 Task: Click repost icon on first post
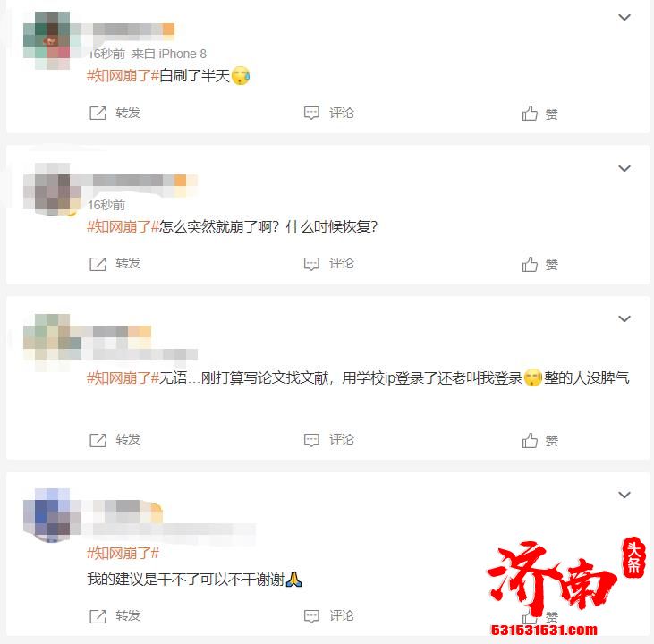point(98,113)
